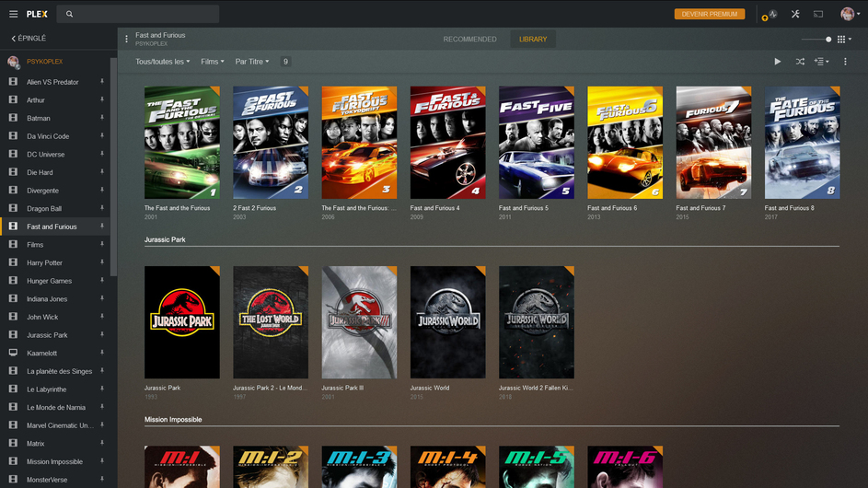This screenshot has height=488, width=868.
Task: Open the M:I-3 poster
Action: tap(359, 467)
